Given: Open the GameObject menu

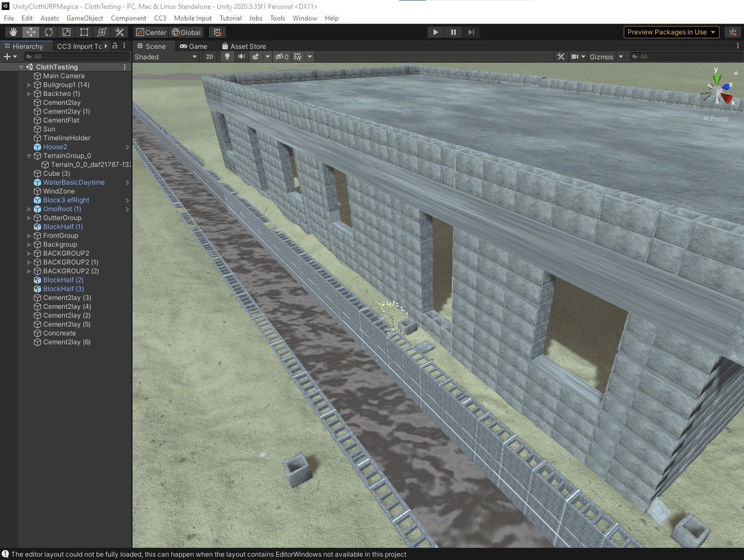Looking at the screenshot, I should pyautogui.click(x=85, y=18).
